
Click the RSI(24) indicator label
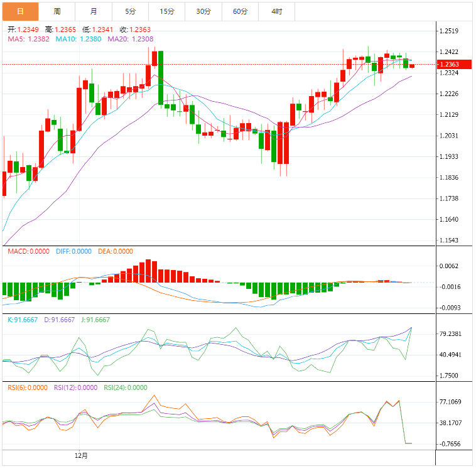pyautogui.click(x=126, y=387)
